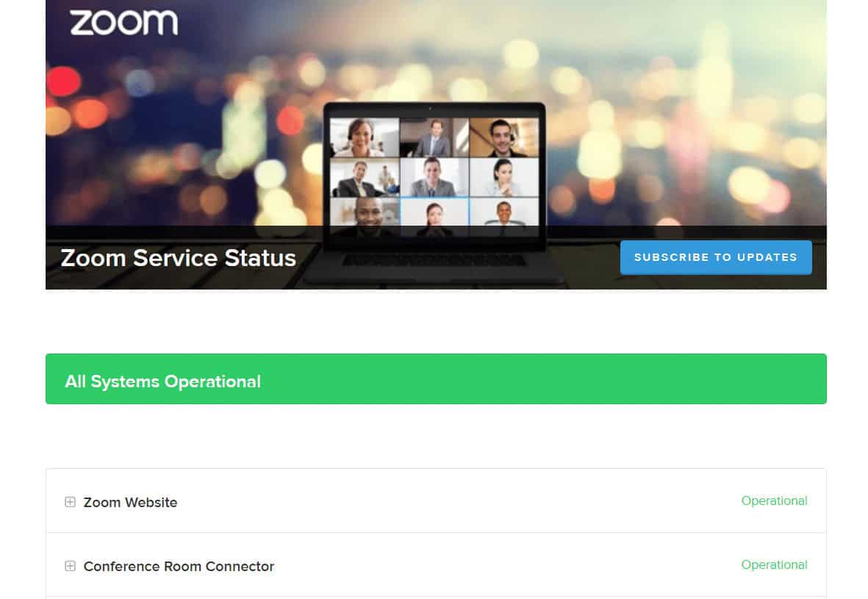This screenshot has height=599, width=868.
Task: Click the Conference Room Connector label
Action: click(x=179, y=566)
